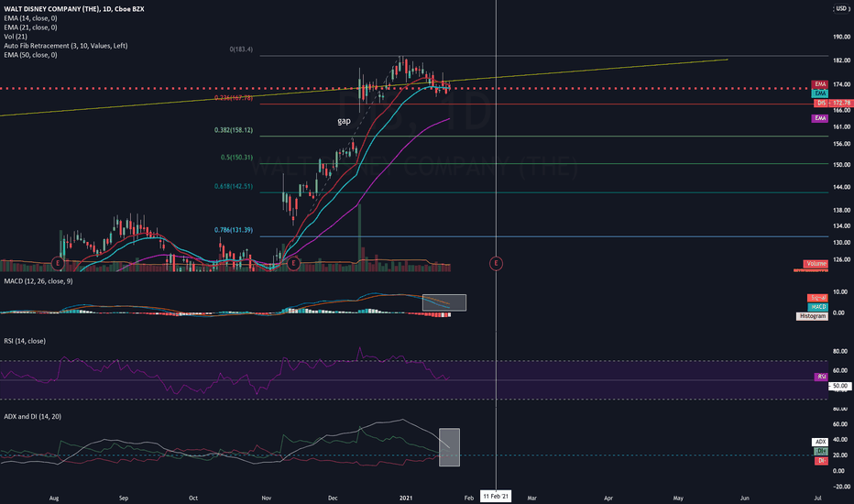Select the cyan EMA price tag
Screen dimensions: 854x504
(820, 93)
